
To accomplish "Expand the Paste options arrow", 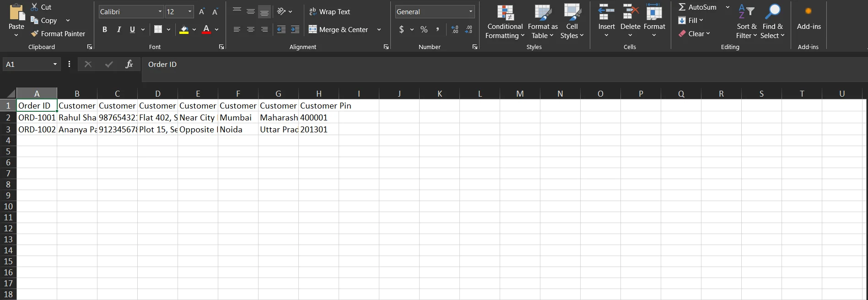I will pyautogui.click(x=16, y=35).
